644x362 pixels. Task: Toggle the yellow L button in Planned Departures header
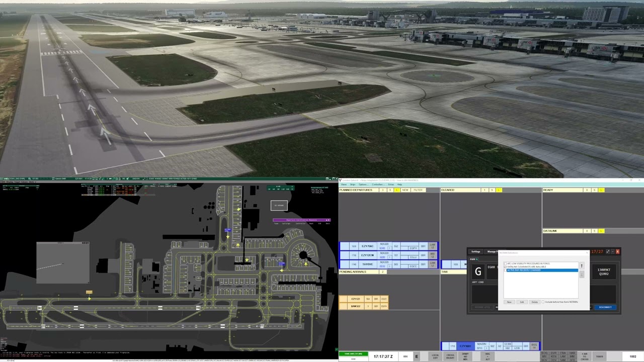coord(397,190)
